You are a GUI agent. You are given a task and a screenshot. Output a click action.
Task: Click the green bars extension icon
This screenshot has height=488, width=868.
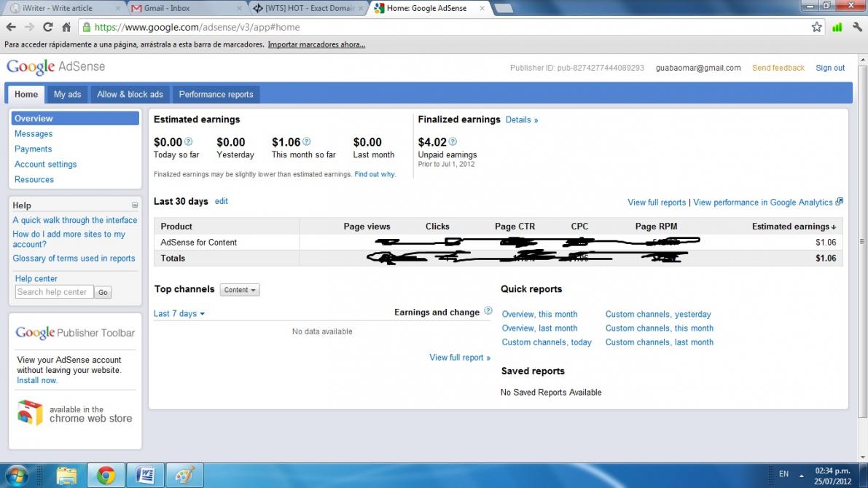point(837,27)
